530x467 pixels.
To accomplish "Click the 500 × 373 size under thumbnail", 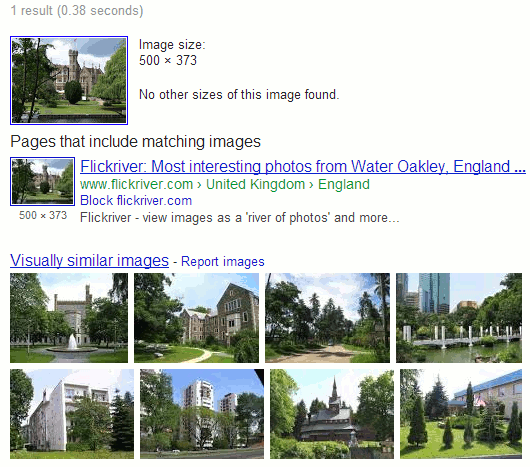I will coord(43,215).
